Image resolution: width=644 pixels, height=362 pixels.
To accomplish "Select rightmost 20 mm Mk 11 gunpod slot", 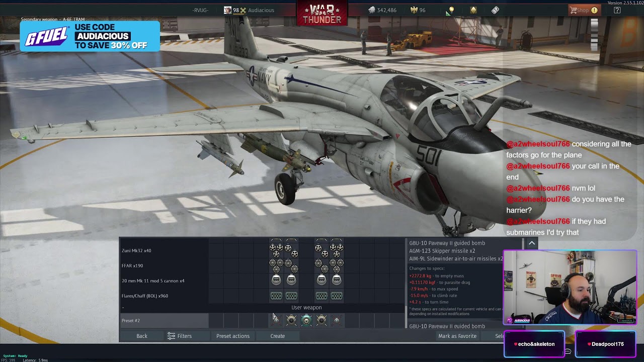I will (337, 281).
